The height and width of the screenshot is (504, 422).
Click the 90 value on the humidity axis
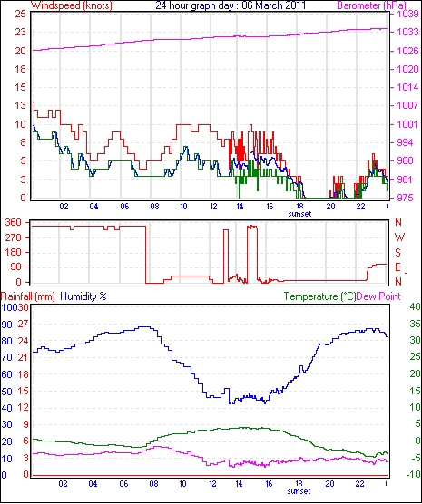pos(6,325)
